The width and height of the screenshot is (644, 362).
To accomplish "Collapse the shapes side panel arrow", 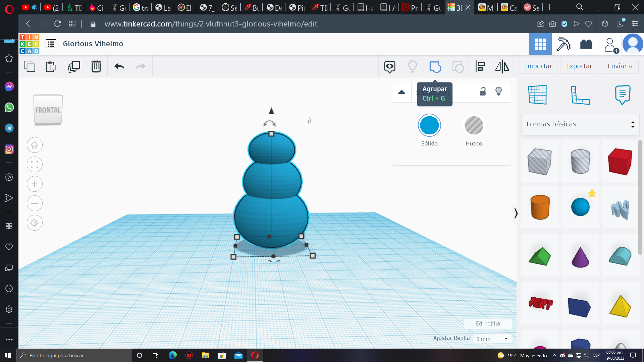I will click(516, 213).
